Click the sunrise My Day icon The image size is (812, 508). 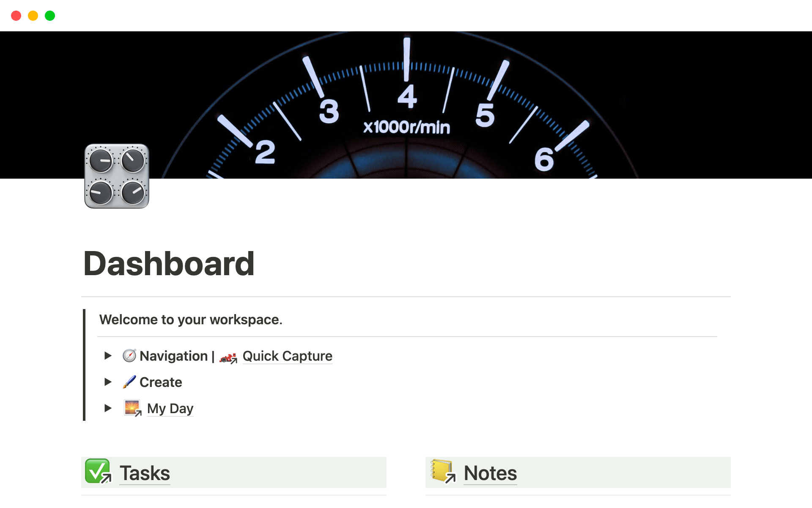coord(132,408)
